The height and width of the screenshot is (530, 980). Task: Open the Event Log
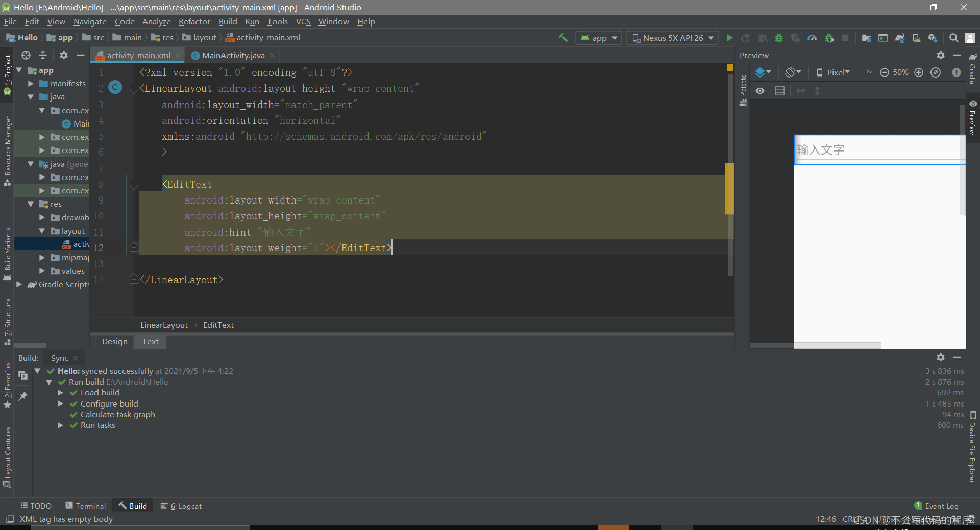tap(937, 506)
